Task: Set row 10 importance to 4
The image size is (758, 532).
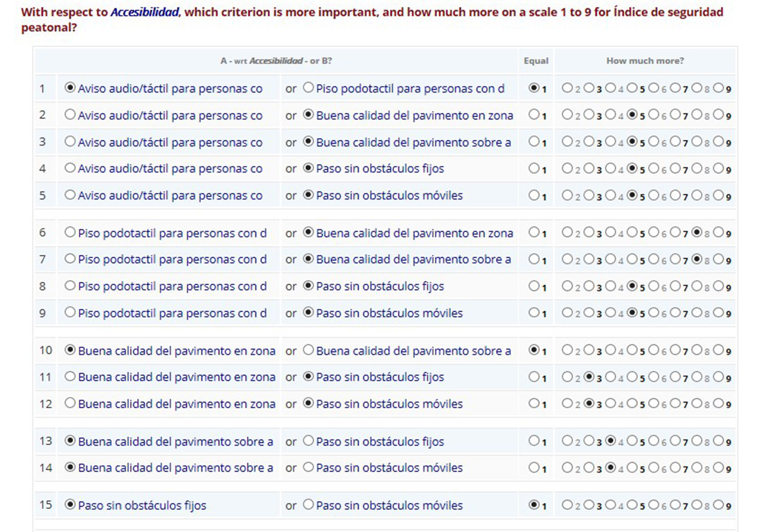Action: pos(611,350)
